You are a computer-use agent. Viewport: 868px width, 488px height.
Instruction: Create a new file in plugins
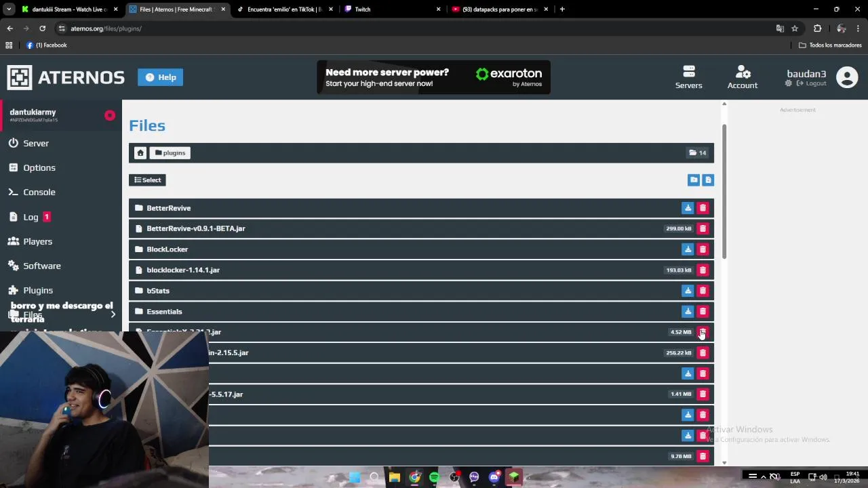pos(708,180)
